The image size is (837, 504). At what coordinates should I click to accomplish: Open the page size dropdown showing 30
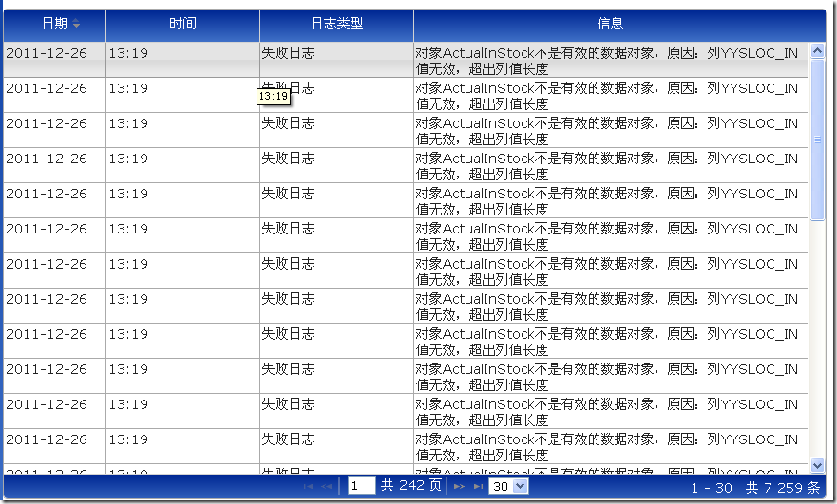tap(508, 486)
